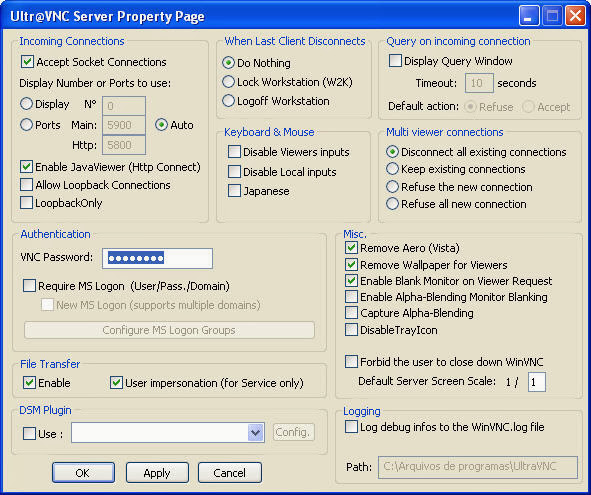The image size is (591, 495).
Task: Uncheck Remove Wallpaper for Viewers
Action: 351,265
